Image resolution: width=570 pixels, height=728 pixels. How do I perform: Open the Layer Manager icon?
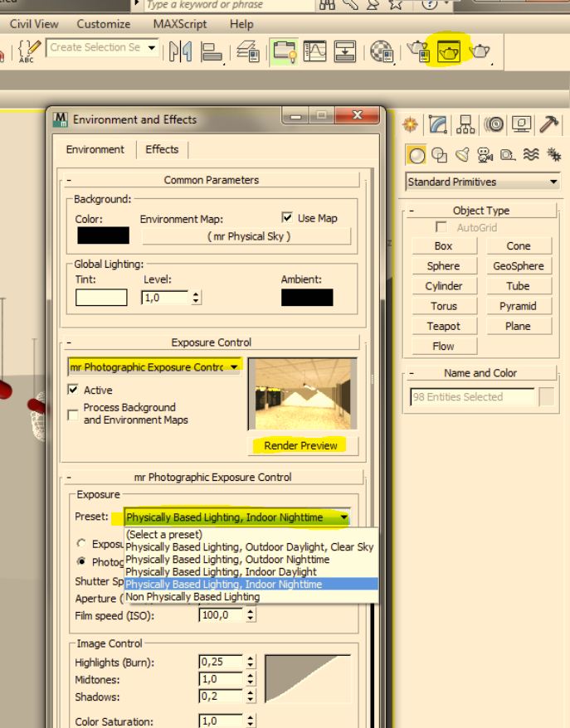(247, 51)
